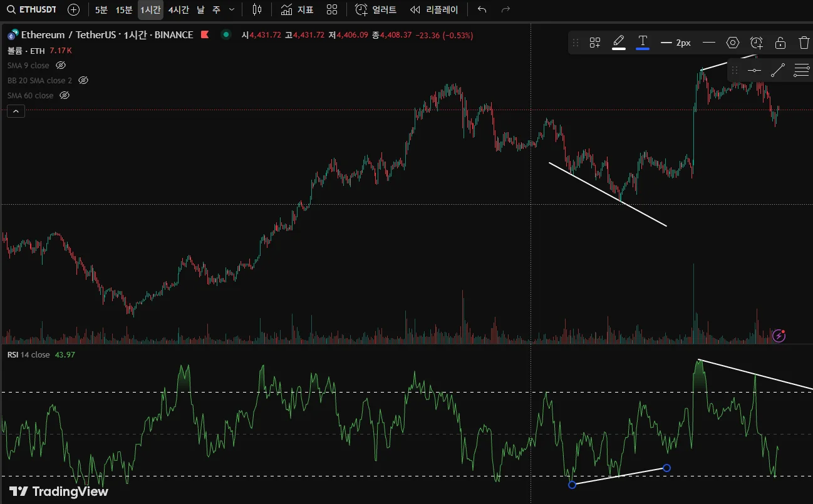Grab the favorite tools drag handle

735,70
